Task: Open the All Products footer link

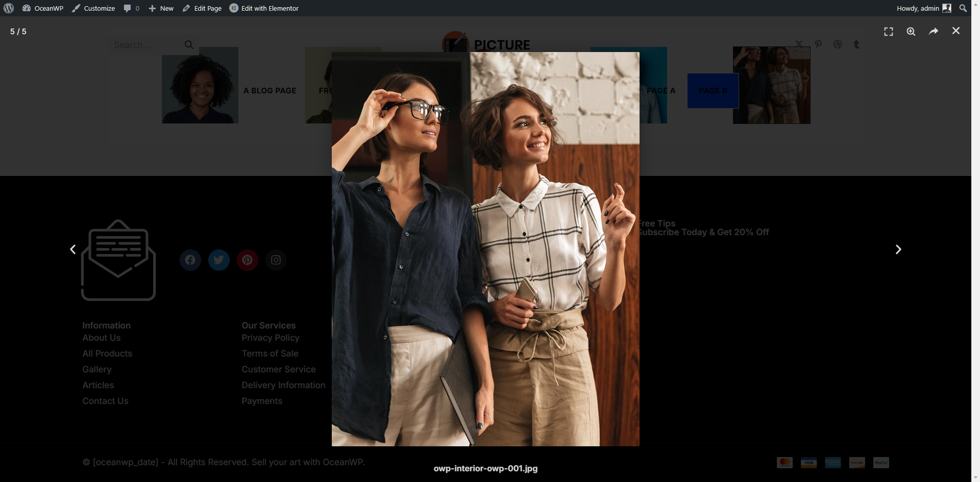Action: [x=107, y=353]
